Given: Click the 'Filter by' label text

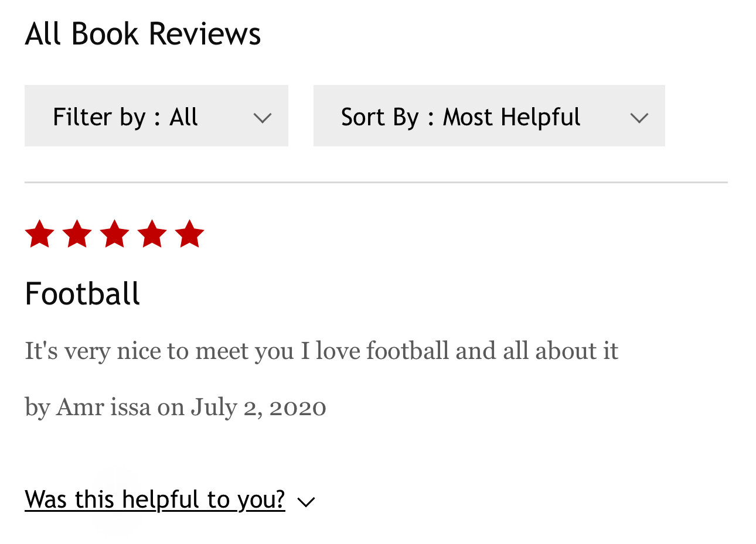Looking at the screenshot, I should coord(98,117).
